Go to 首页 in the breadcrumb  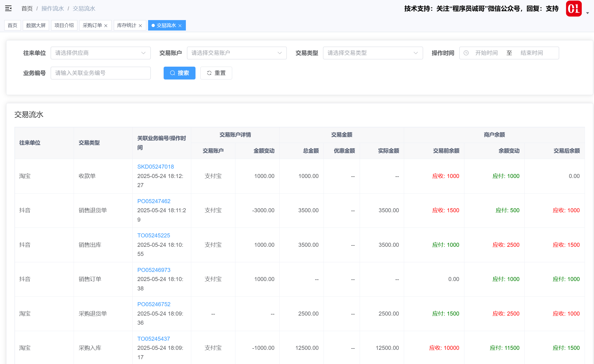pyautogui.click(x=27, y=9)
